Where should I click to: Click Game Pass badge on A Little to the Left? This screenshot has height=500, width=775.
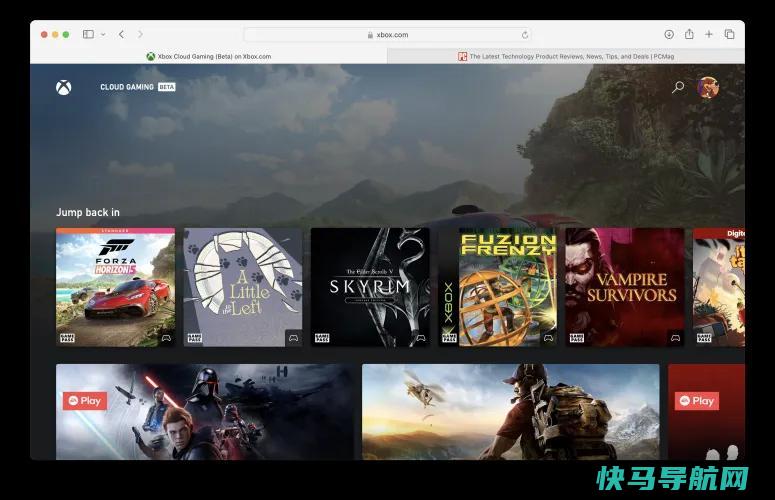tap(195, 338)
